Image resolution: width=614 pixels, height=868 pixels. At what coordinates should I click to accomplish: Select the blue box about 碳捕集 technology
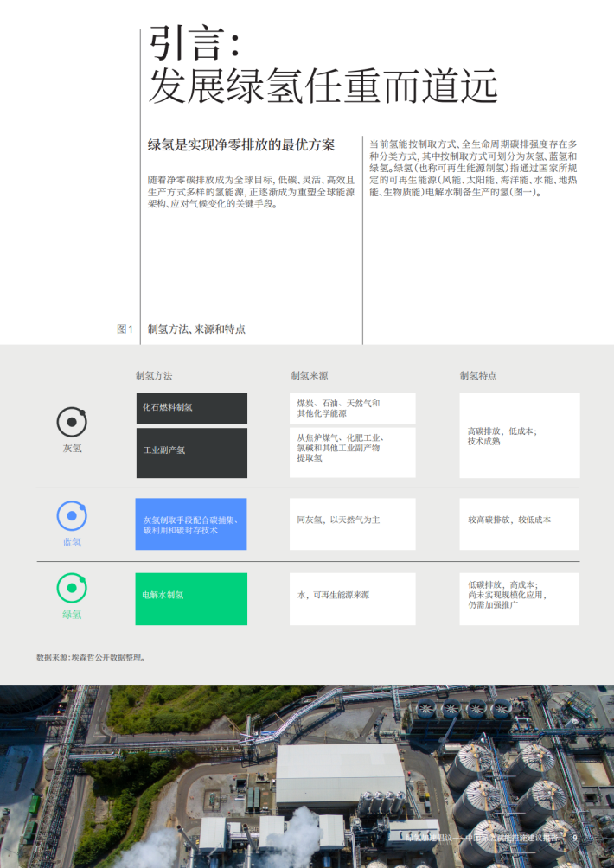click(191, 524)
